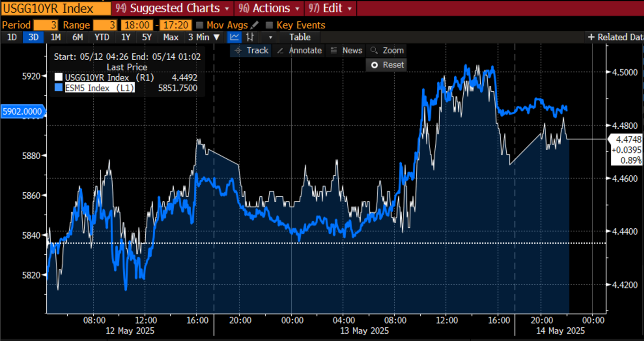The image size is (644, 341).
Task: Open Related Data panel
Action: [x=615, y=37]
